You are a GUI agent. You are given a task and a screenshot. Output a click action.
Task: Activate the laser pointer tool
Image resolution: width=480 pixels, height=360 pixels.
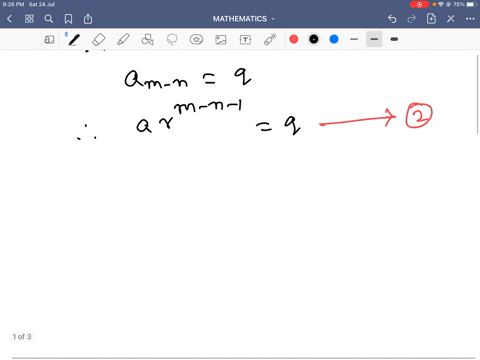click(270, 39)
